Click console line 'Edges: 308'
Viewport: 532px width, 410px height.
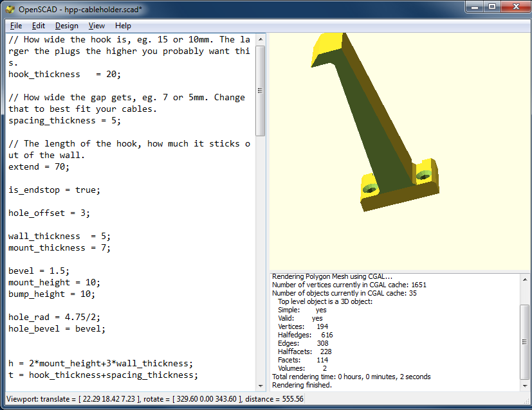point(303,343)
